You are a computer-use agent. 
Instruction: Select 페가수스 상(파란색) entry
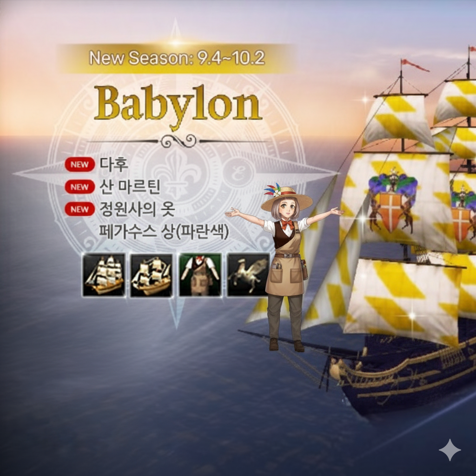[x=164, y=232]
